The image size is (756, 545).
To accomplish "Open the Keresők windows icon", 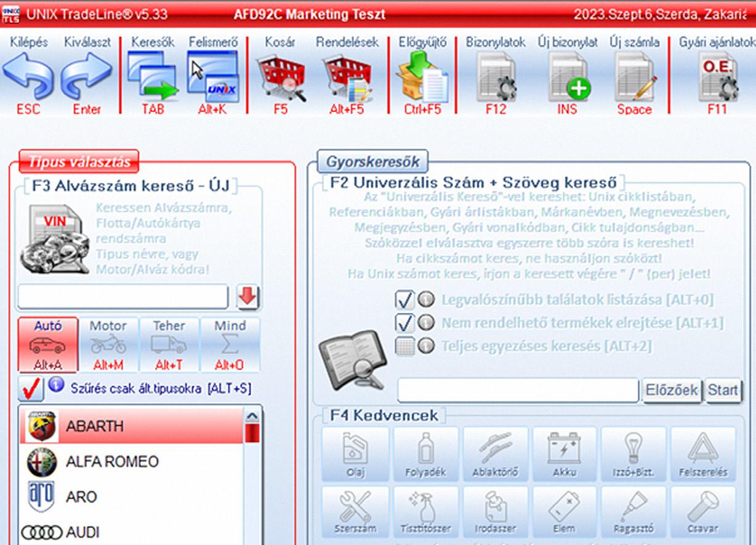I will coord(153,77).
